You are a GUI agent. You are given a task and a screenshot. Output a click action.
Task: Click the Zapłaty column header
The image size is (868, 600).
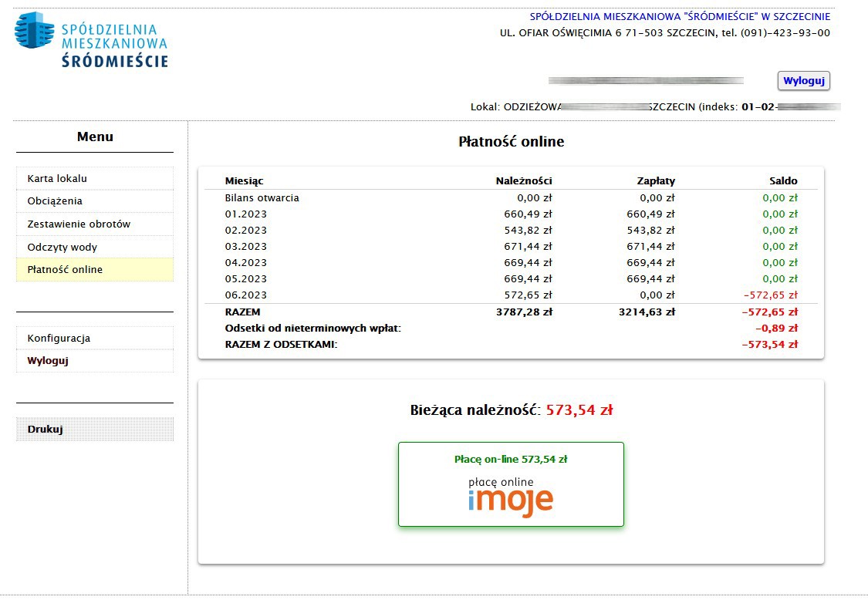pos(655,181)
